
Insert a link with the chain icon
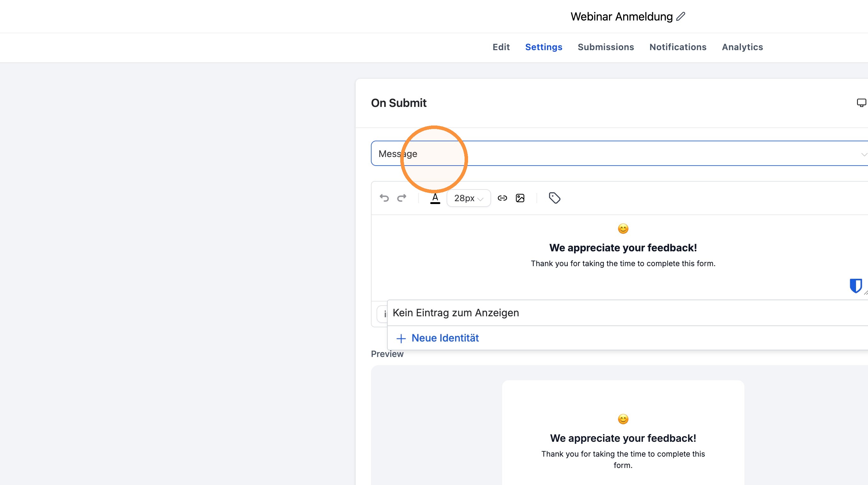pos(502,198)
